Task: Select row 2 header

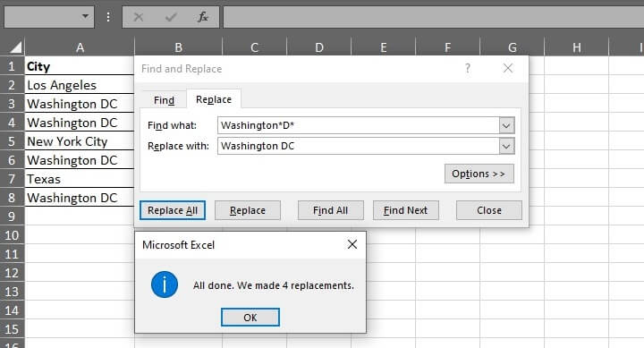Action: point(12,85)
